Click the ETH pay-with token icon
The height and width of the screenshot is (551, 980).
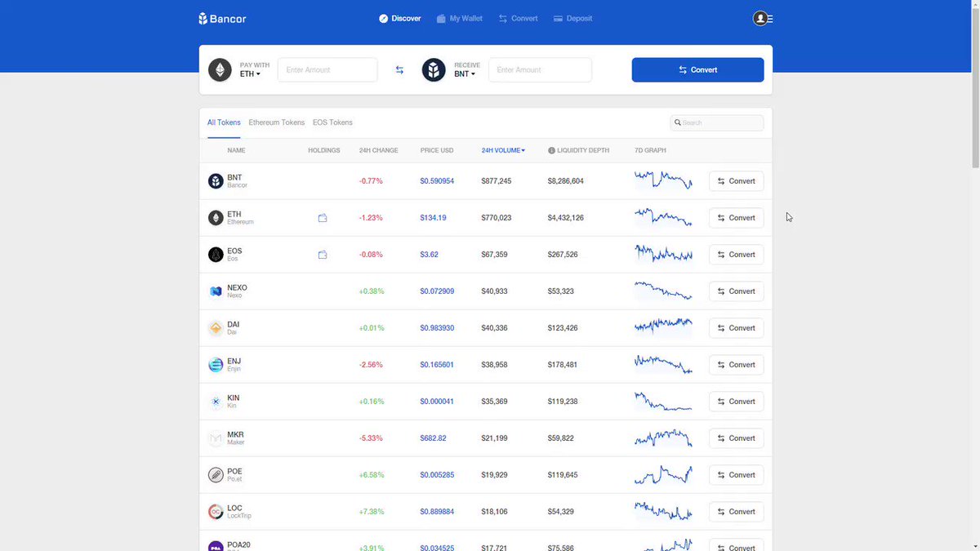(220, 70)
